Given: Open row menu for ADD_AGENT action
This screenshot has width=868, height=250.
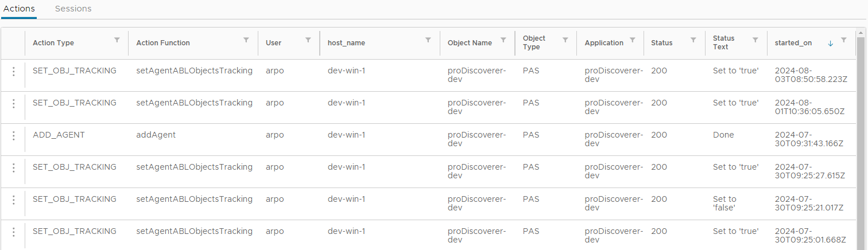Looking at the screenshot, I should point(14,136).
